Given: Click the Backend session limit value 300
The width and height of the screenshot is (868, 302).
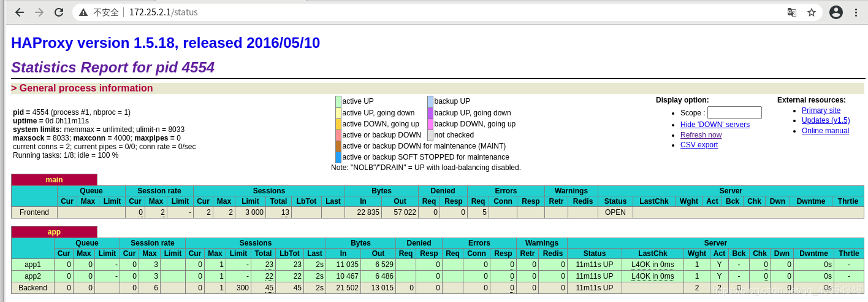Looking at the screenshot, I should pos(243,288).
